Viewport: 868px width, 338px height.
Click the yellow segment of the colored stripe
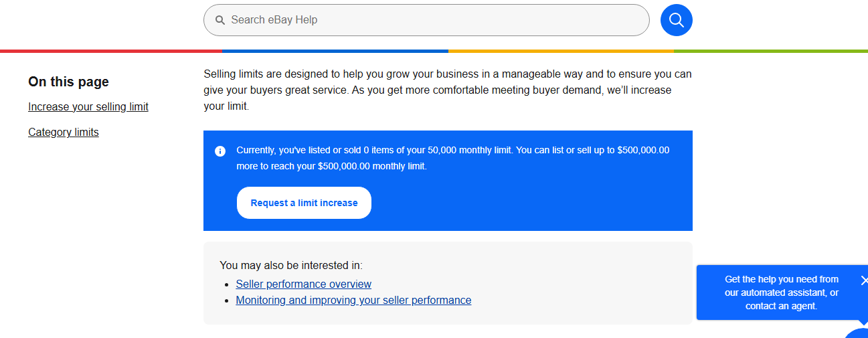(x=561, y=51)
